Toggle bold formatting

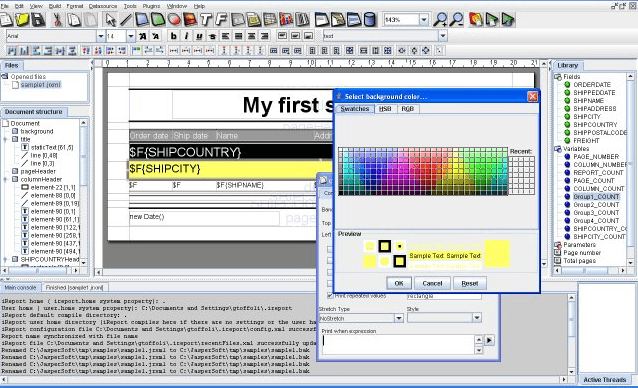pyautogui.click(x=174, y=36)
